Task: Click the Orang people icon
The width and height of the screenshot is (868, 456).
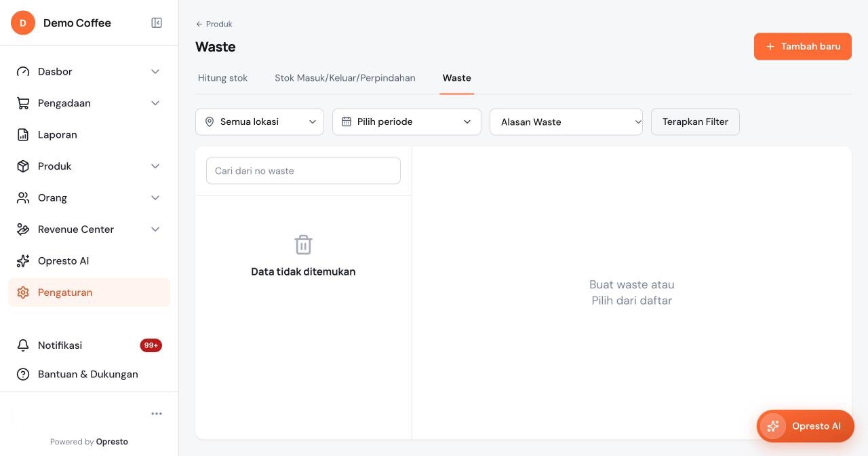Action: click(x=23, y=198)
